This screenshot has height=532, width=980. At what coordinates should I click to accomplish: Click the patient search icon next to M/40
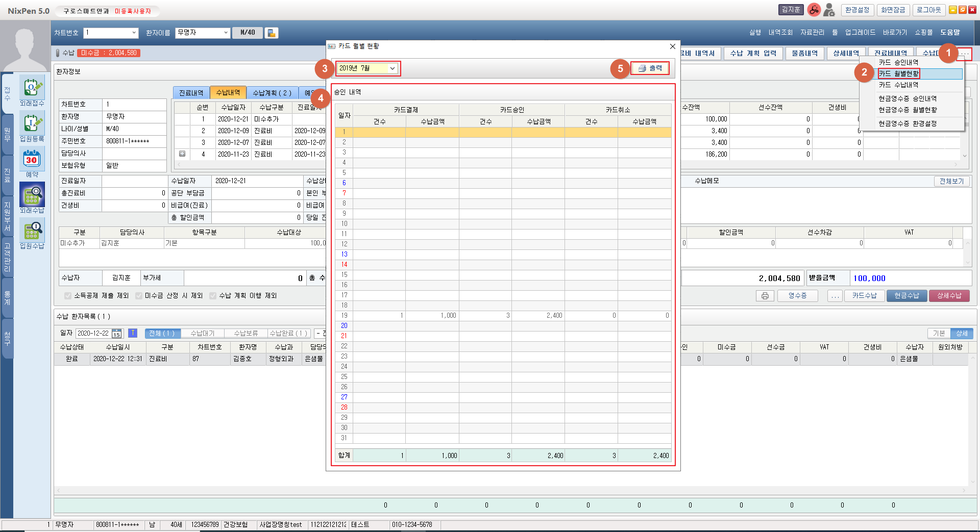272,33
